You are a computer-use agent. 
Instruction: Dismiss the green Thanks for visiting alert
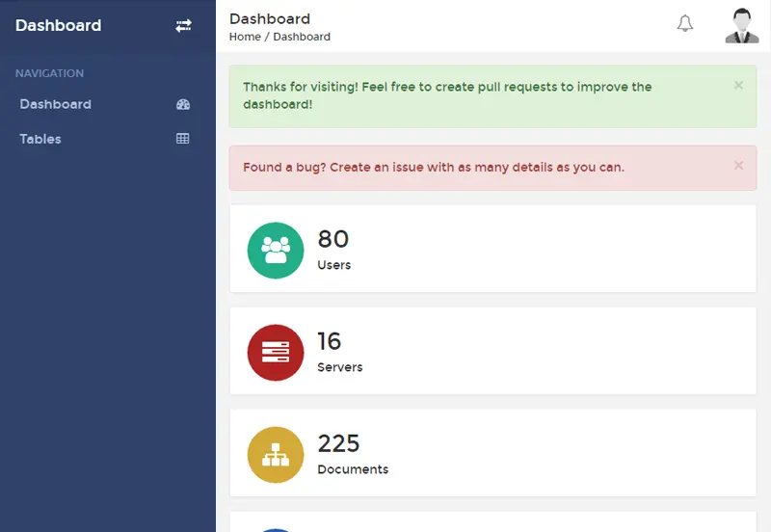[x=738, y=86]
